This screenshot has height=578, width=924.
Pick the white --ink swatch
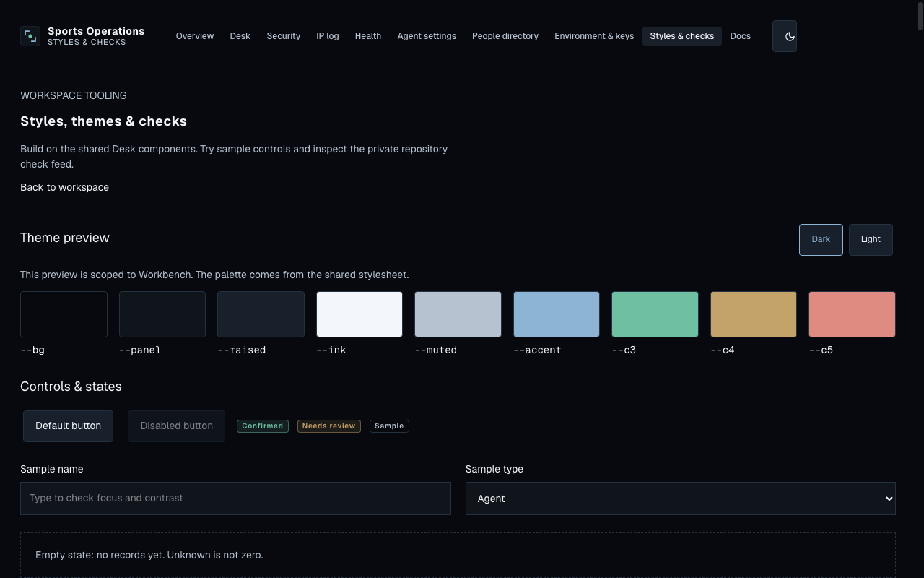pyautogui.click(x=359, y=314)
